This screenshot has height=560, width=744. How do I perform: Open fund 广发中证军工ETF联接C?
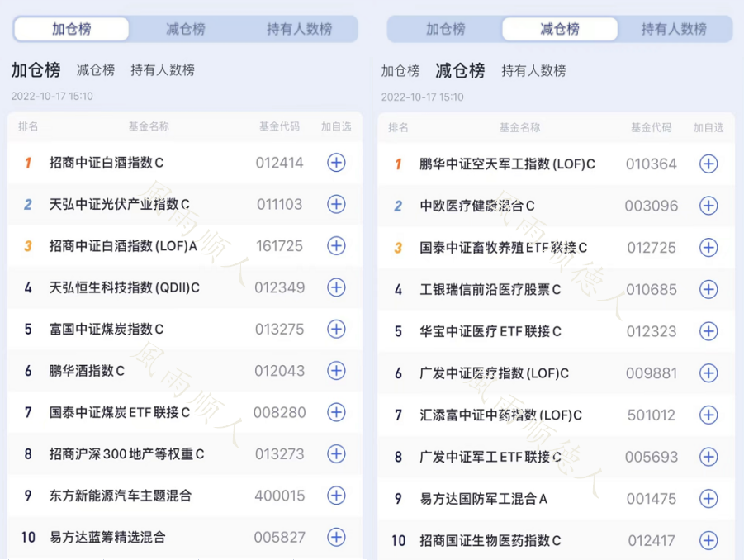[x=490, y=457]
